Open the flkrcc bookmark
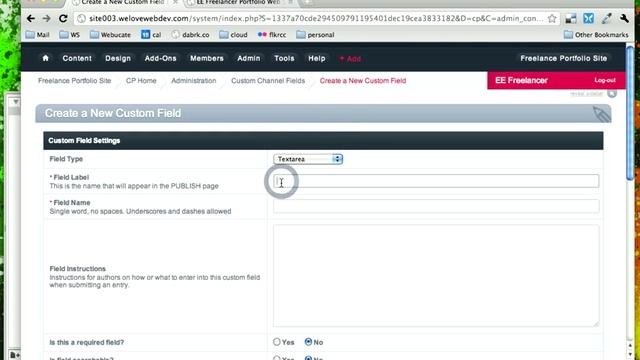This screenshot has height=360, width=640. click(x=272, y=35)
